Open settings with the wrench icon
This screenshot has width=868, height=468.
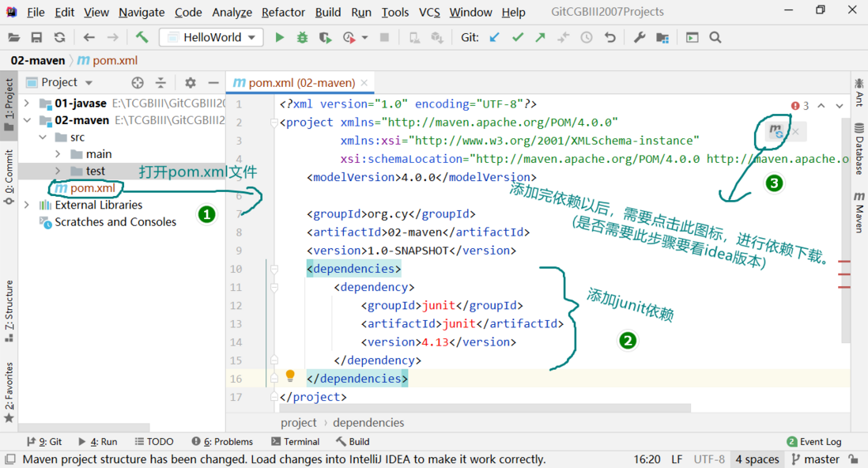640,37
